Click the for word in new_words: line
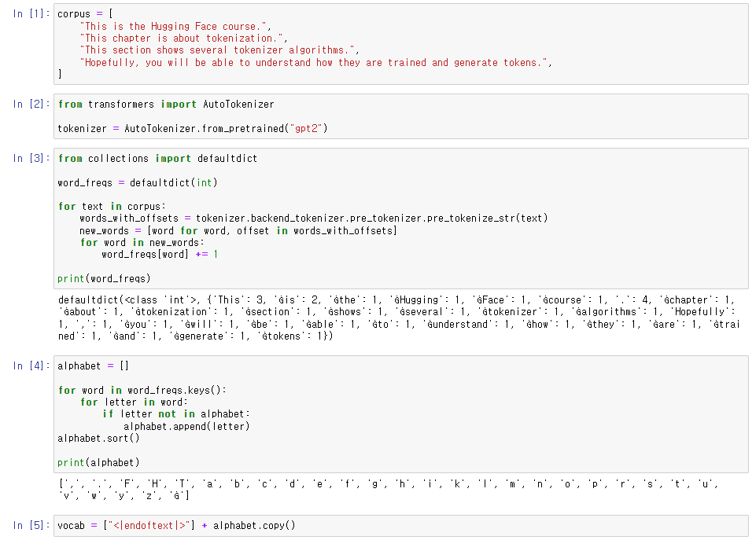756x540 pixels. (x=142, y=243)
